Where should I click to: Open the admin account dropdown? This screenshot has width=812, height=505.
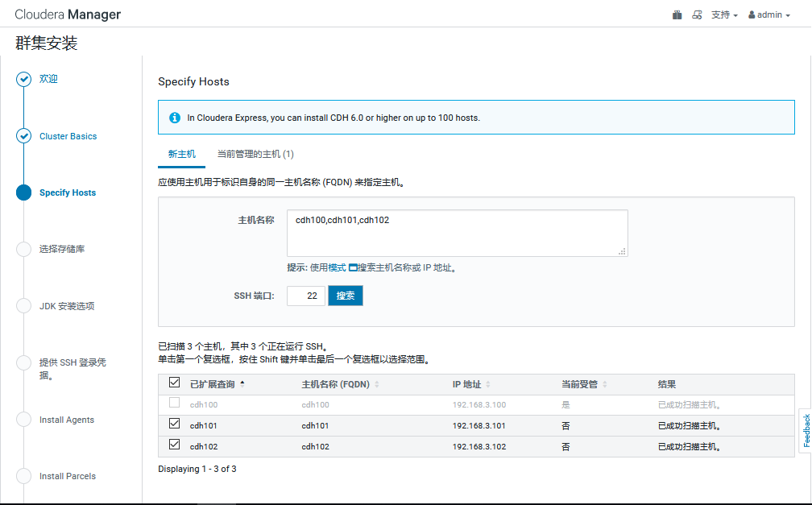(x=767, y=14)
